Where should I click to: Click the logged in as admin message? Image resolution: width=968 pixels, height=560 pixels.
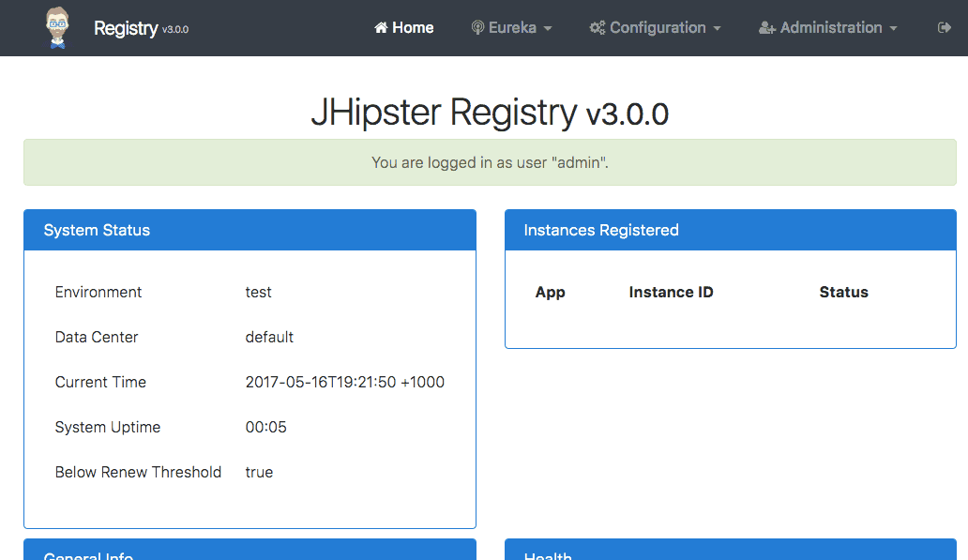[491, 162]
